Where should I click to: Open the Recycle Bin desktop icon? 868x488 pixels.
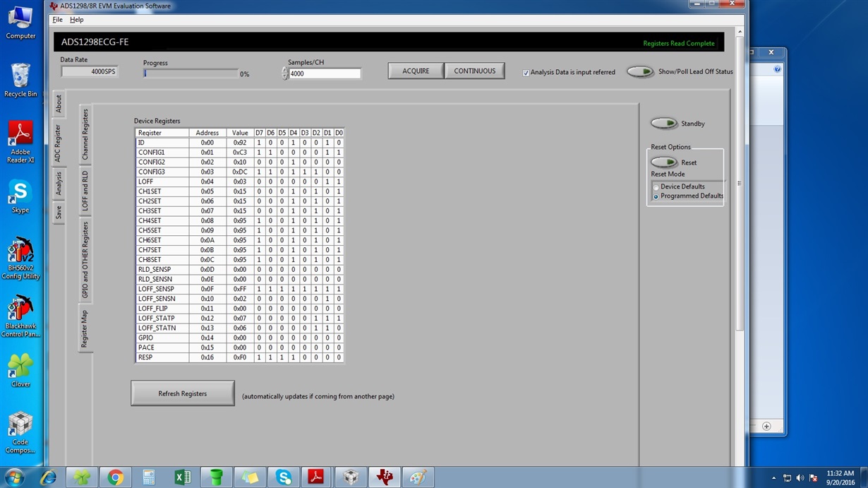click(20, 80)
